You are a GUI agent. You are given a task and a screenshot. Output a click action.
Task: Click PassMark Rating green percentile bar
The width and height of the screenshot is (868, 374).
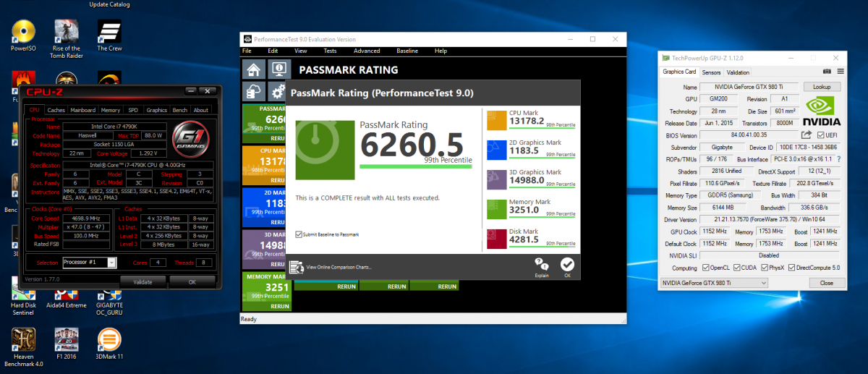tap(416, 166)
